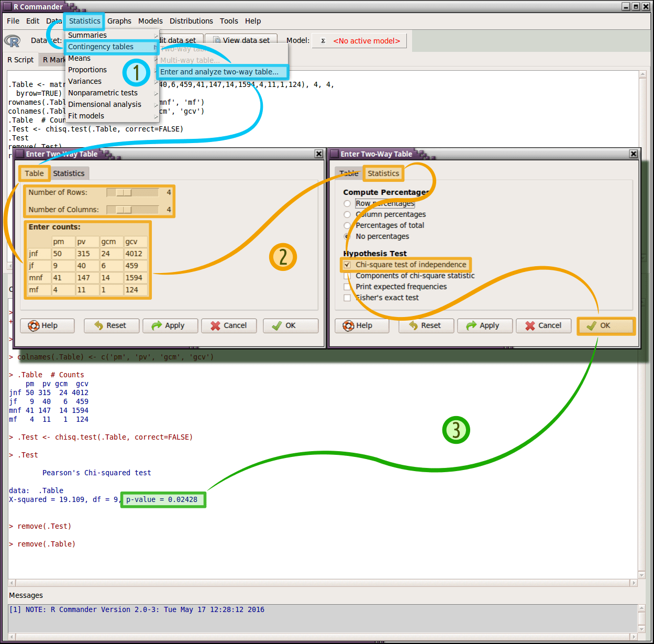Image resolution: width=654 pixels, height=644 pixels.
Task: Click Cancel button in right dialog
Action: click(x=544, y=325)
